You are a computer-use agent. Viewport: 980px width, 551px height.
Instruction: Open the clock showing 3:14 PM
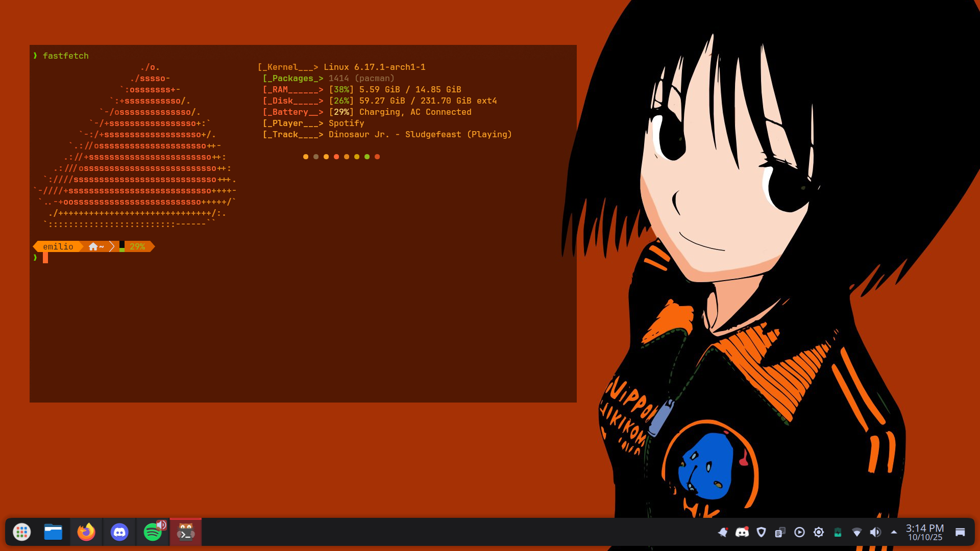[x=924, y=532]
